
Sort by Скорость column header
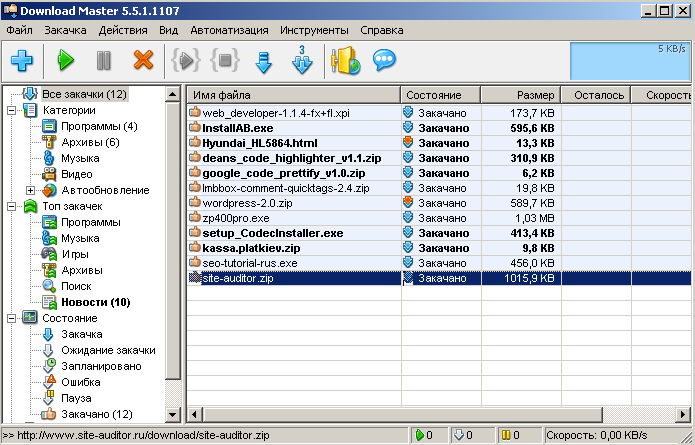(x=662, y=95)
